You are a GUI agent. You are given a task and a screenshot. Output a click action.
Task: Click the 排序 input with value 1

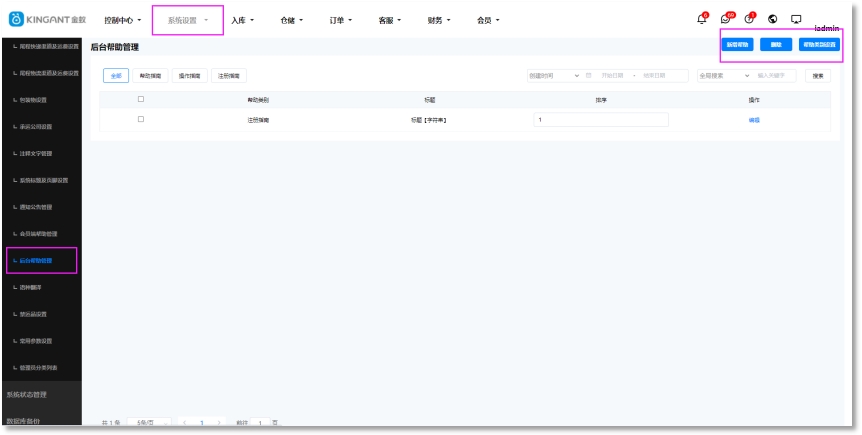tap(601, 120)
